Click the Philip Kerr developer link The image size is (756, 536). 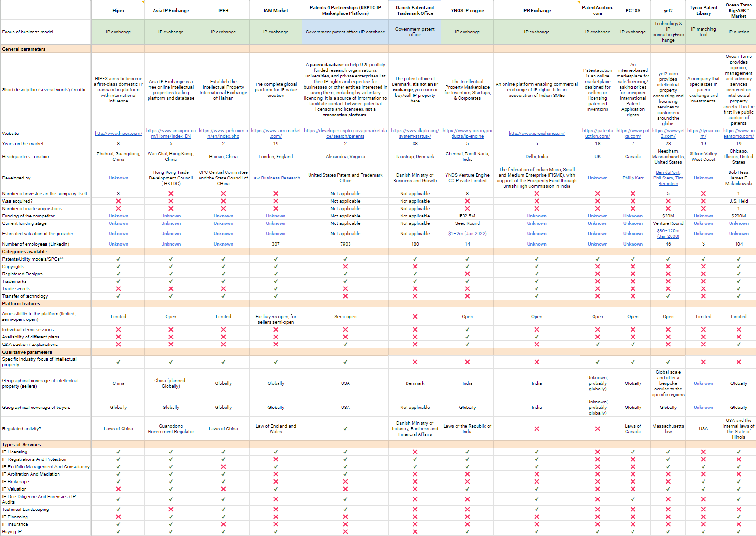(x=633, y=178)
